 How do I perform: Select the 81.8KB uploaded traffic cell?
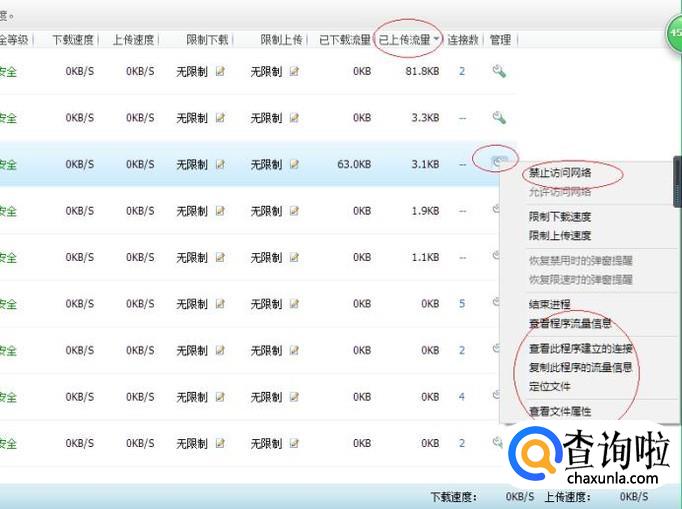[422, 71]
